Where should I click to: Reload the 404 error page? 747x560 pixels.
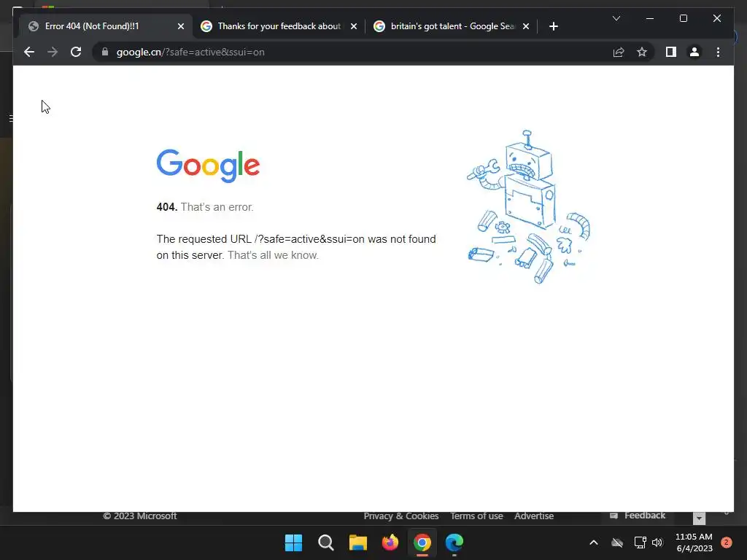[76, 52]
